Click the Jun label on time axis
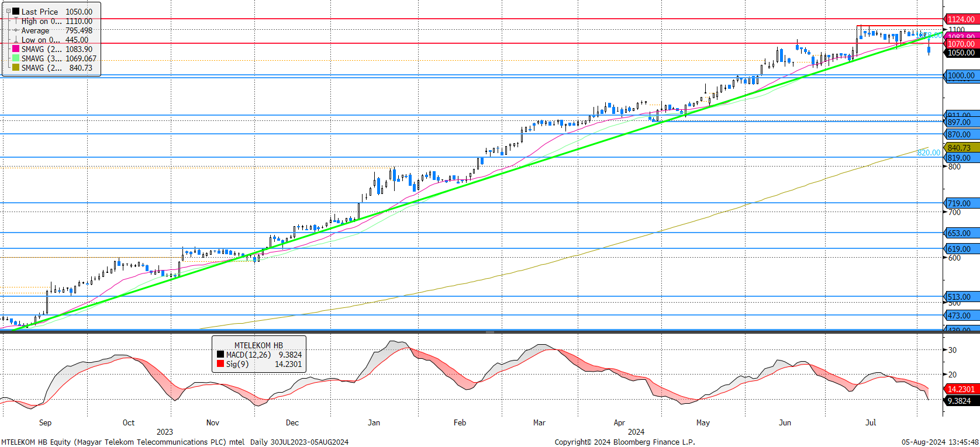Image resolution: width=980 pixels, height=447 pixels. click(x=785, y=422)
